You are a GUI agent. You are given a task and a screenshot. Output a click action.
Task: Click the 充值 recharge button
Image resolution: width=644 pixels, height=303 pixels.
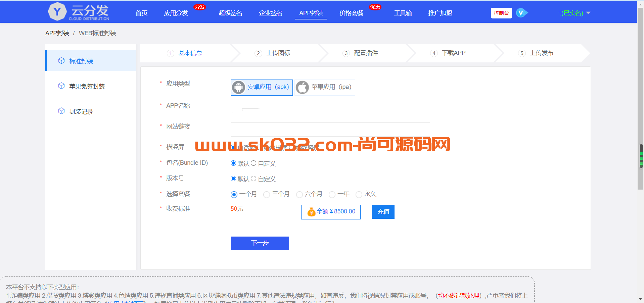383,212
